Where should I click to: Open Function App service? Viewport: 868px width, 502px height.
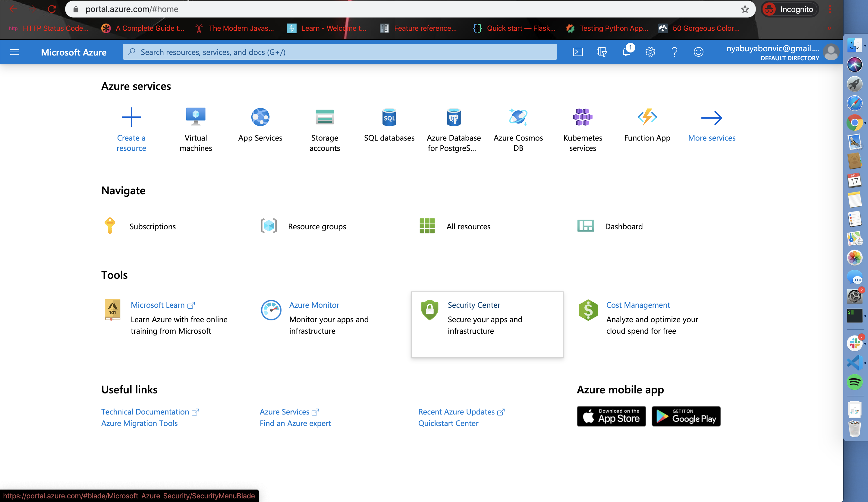click(x=647, y=125)
